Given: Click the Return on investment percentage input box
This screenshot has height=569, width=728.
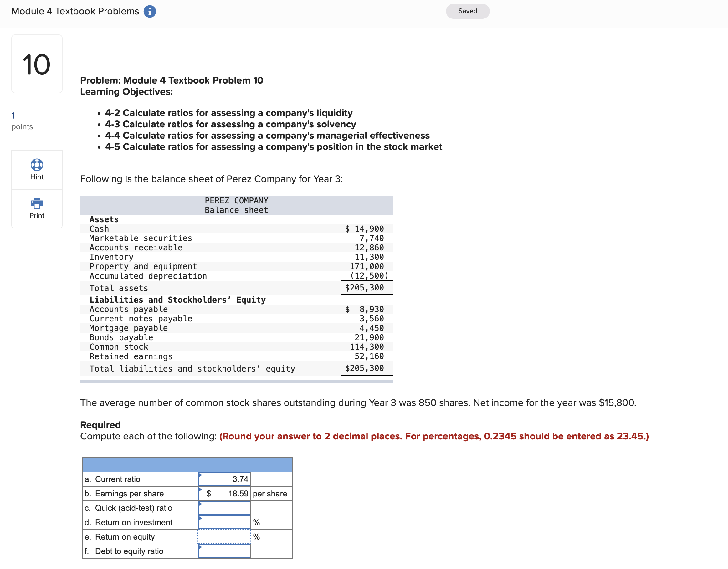Looking at the screenshot, I should (x=224, y=522).
